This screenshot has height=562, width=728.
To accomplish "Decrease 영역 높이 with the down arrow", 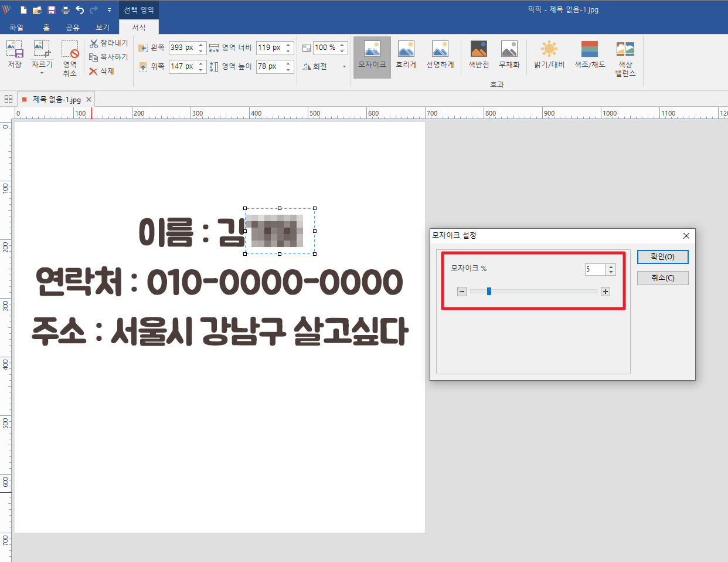I will (x=288, y=70).
